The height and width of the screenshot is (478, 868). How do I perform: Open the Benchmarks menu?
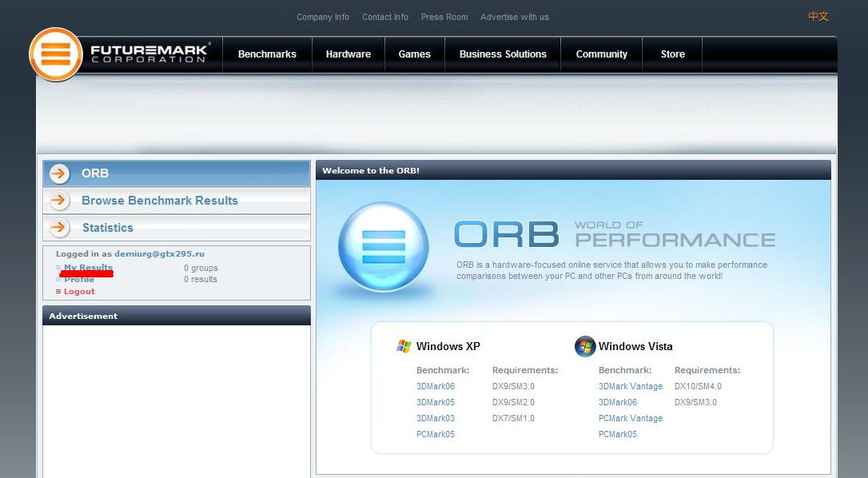point(267,54)
